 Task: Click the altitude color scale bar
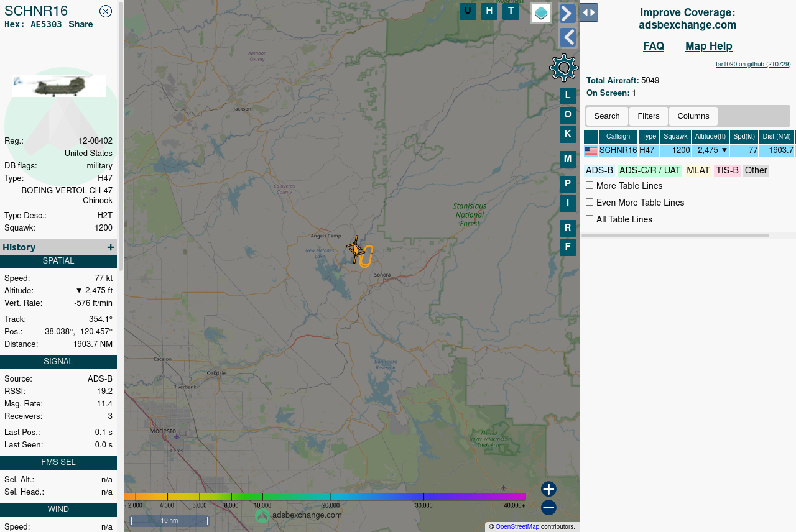point(325,497)
